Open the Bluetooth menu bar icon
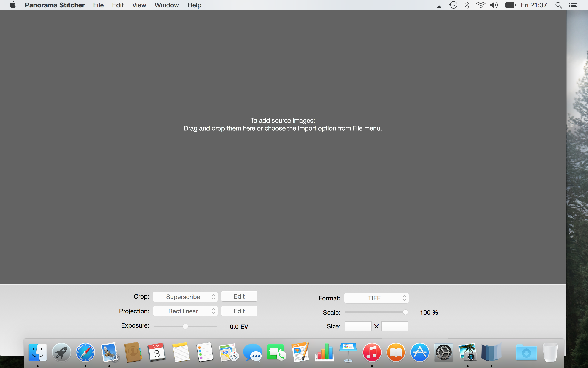 pyautogui.click(x=467, y=5)
